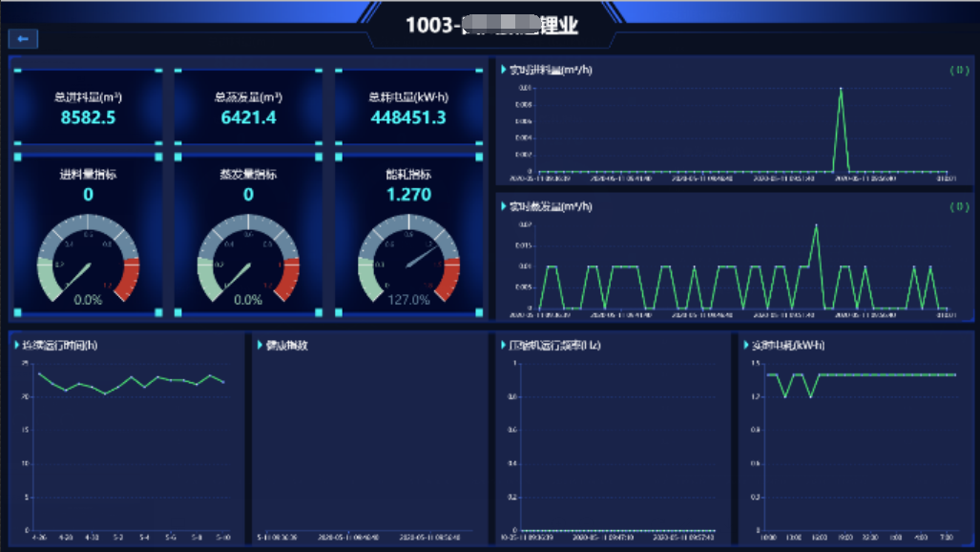Click the 蒸发量指标 gauge dial
The image size is (980, 552).
(248, 263)
